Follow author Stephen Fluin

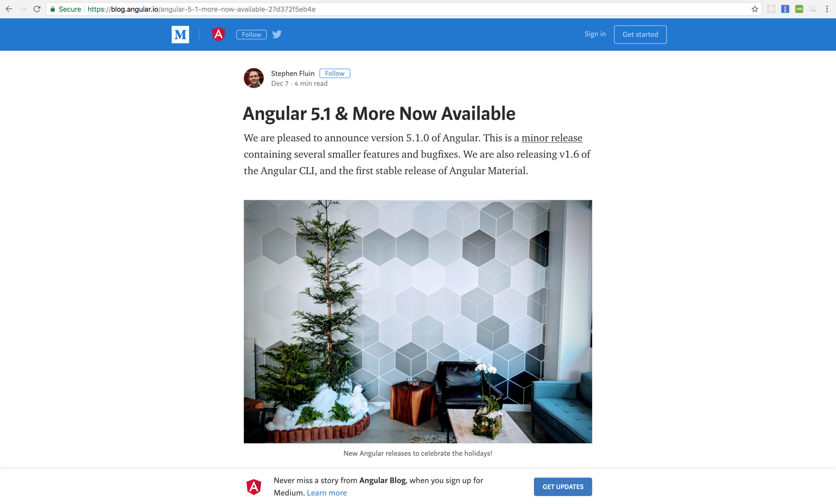point(335,73)
